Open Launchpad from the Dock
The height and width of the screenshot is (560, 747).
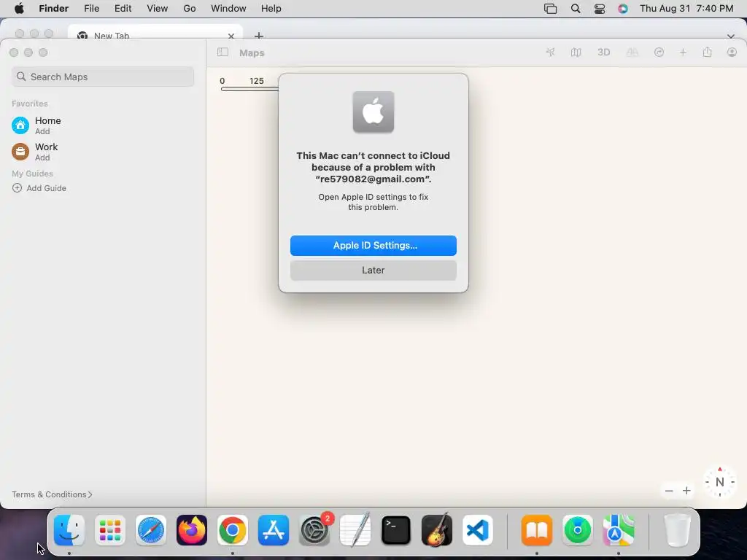point(110,530)
